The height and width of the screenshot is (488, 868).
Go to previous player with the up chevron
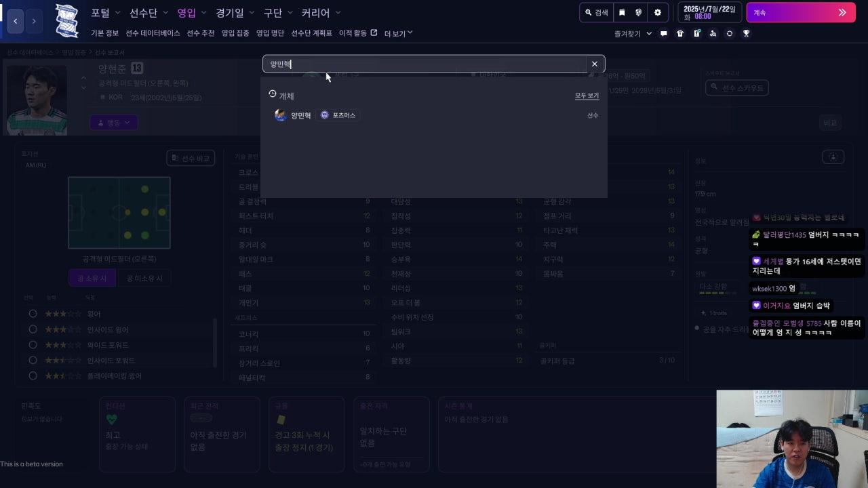click(x=83, y=77)
